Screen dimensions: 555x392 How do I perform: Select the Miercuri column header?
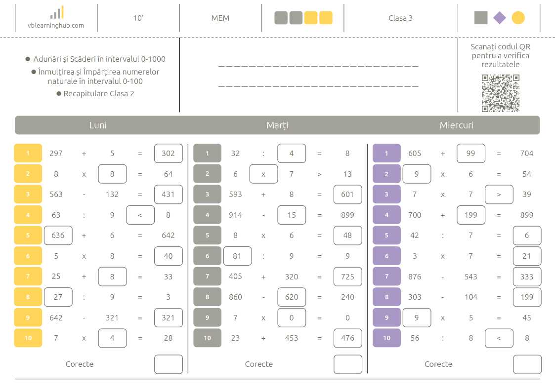[x=456, y=125]
